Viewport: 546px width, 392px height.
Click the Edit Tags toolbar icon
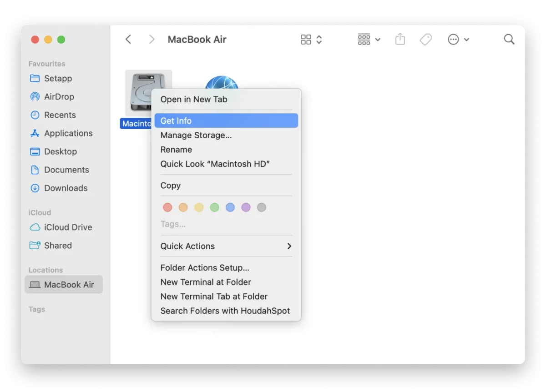426,40
